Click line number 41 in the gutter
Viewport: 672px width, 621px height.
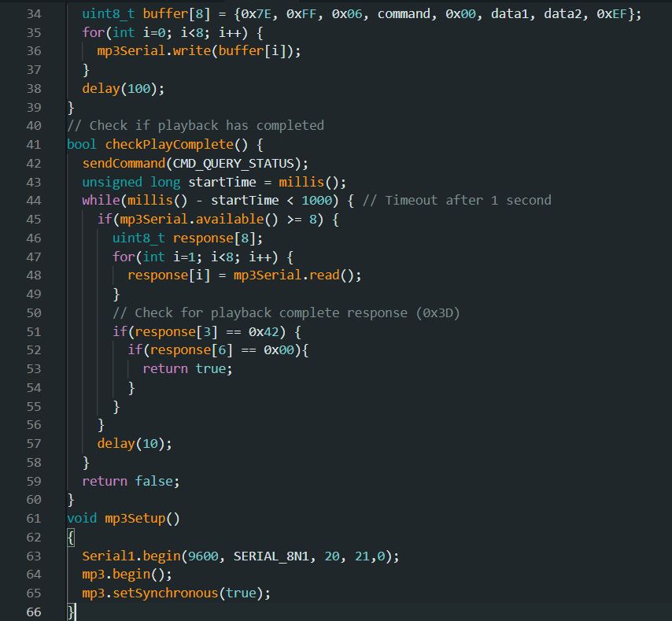point(33,145)
